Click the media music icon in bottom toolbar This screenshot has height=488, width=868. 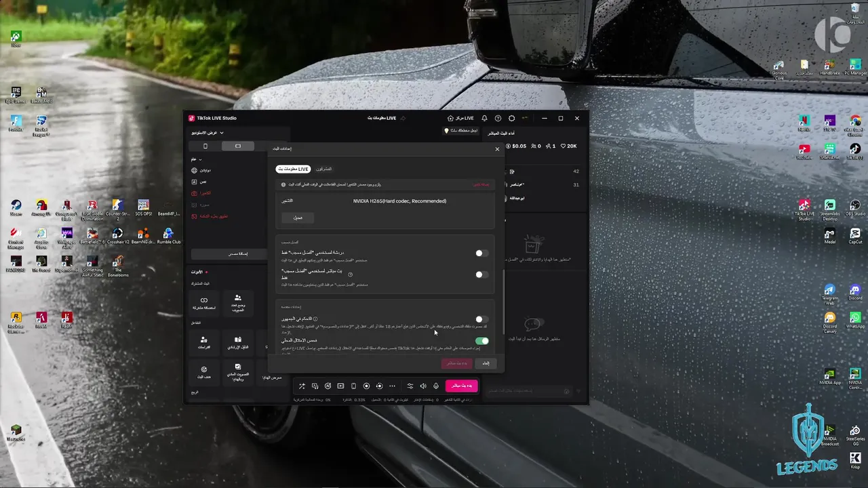coord(315,386)
